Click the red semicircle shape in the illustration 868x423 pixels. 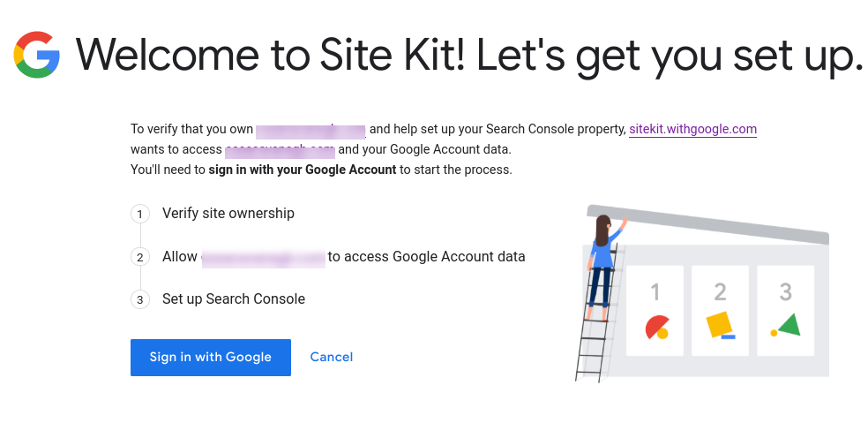pyautogui.click(x=656, y=328)
